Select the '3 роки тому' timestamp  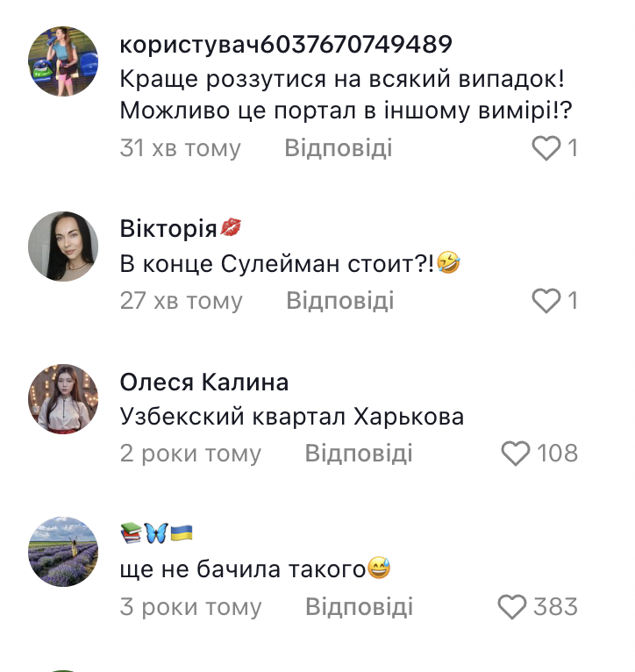point(190,606)
